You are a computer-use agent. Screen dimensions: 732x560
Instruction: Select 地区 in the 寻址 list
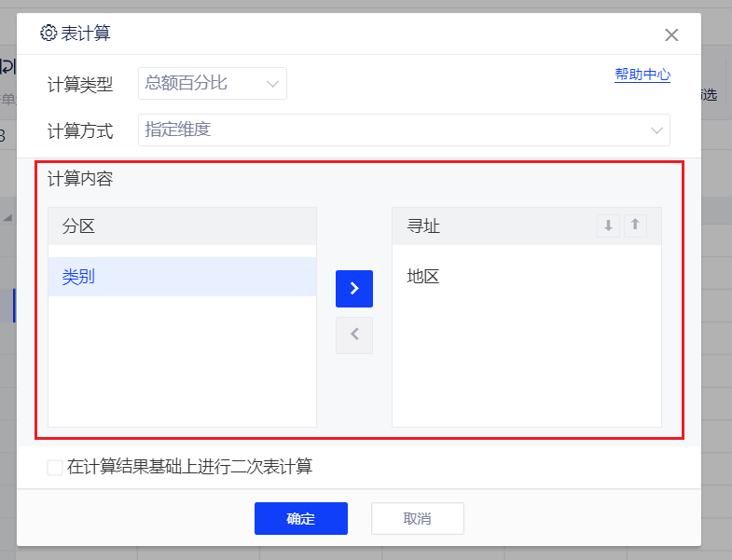[x=423, y=277]
